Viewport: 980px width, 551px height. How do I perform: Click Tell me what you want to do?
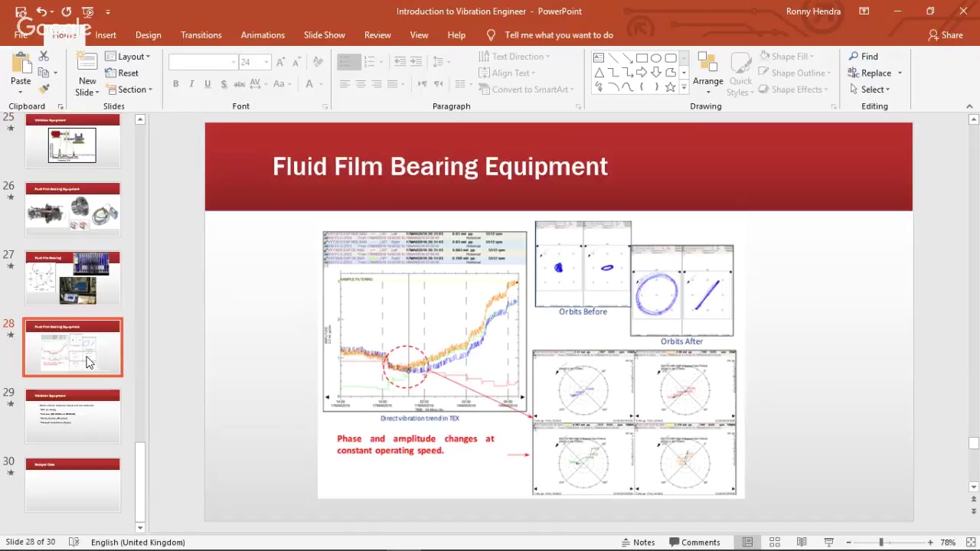(x=559, y=35)
